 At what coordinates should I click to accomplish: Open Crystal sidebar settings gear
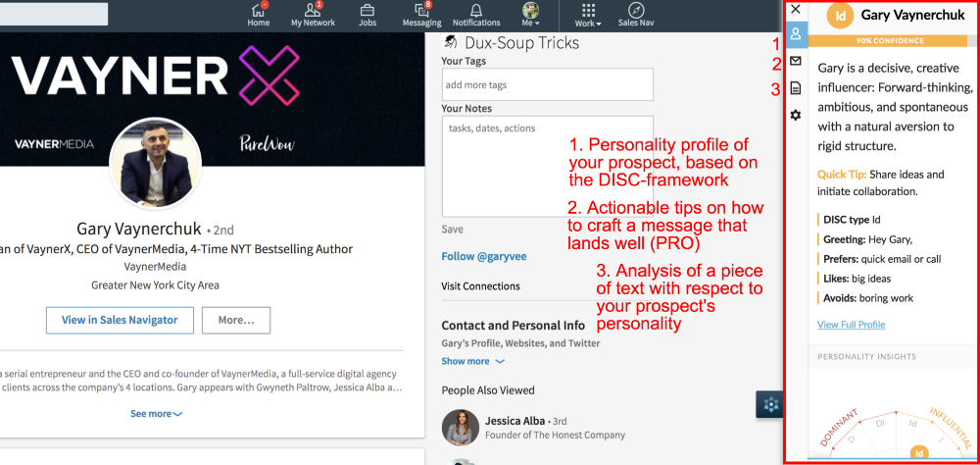point(796,115)
